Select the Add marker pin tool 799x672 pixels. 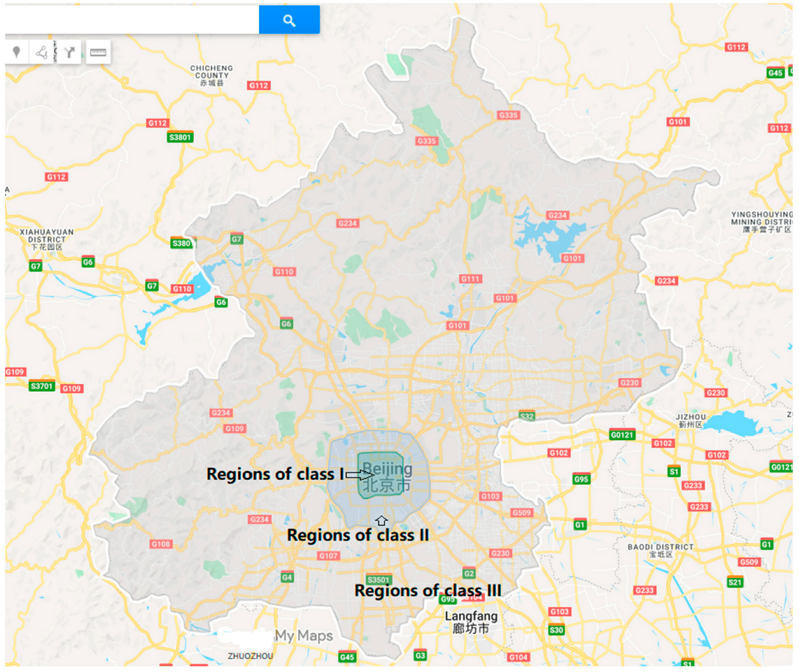tap(17, 52)
